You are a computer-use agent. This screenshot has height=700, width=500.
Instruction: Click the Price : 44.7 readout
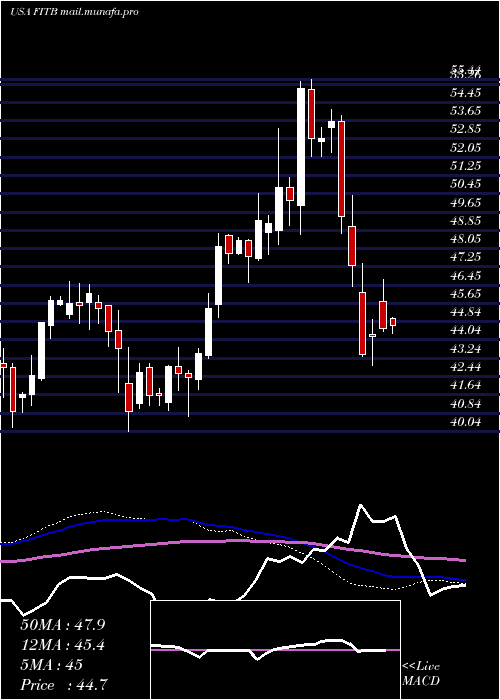[63, 685]
